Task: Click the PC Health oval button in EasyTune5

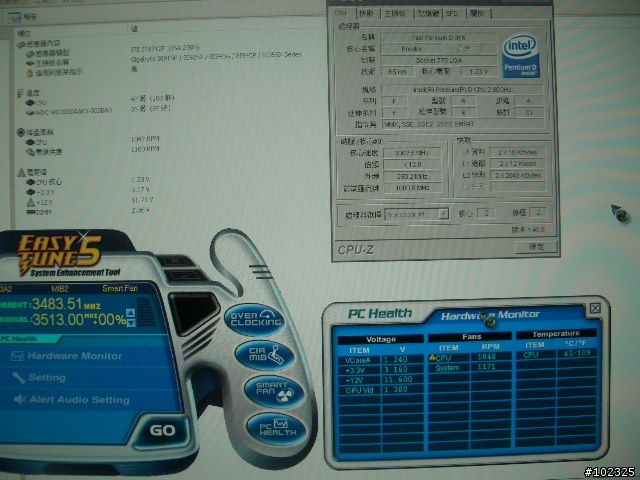Action: (x=277, y=429)
